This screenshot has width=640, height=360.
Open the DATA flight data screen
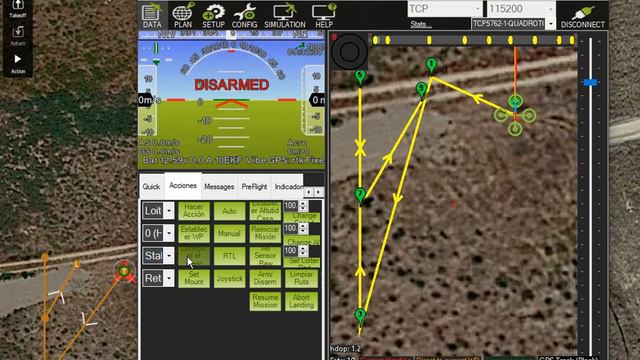tap(152, 15)
